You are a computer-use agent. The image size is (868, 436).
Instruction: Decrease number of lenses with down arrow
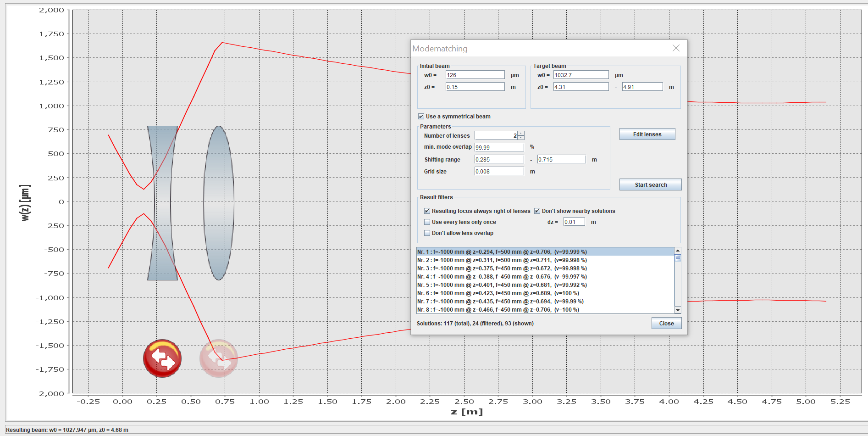(x=521, y=137)
